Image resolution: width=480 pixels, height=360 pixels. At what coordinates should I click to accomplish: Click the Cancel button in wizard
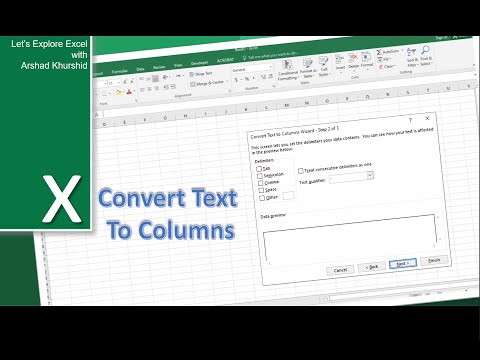coord(340,270)
